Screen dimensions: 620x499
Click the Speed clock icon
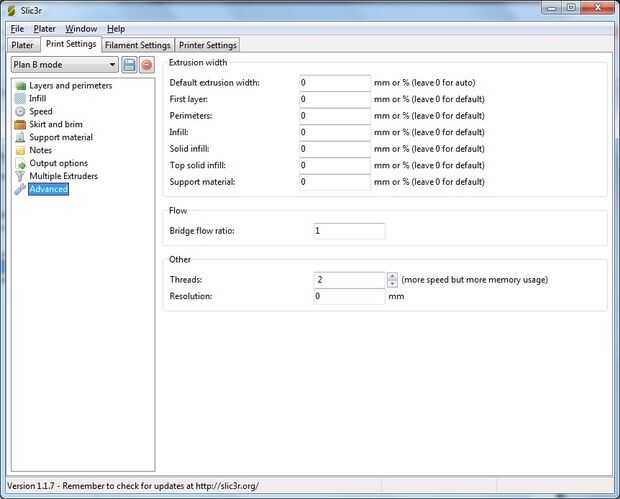tap(20, 112)
